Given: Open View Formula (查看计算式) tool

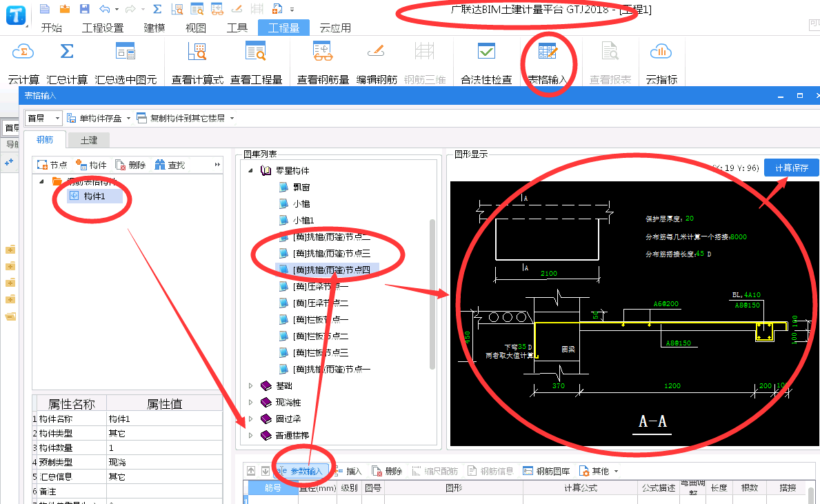Looking at the screenshot, I should click(197, 64).
